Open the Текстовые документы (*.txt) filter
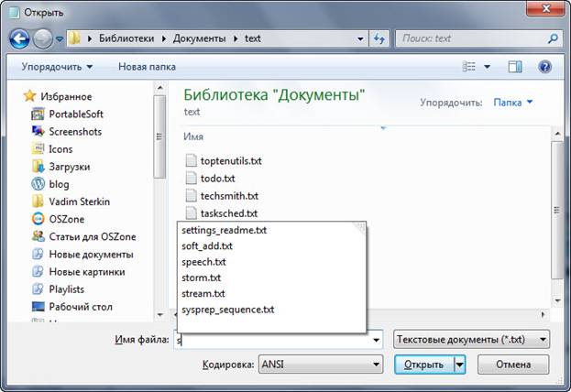 click(x=471, y=339)
